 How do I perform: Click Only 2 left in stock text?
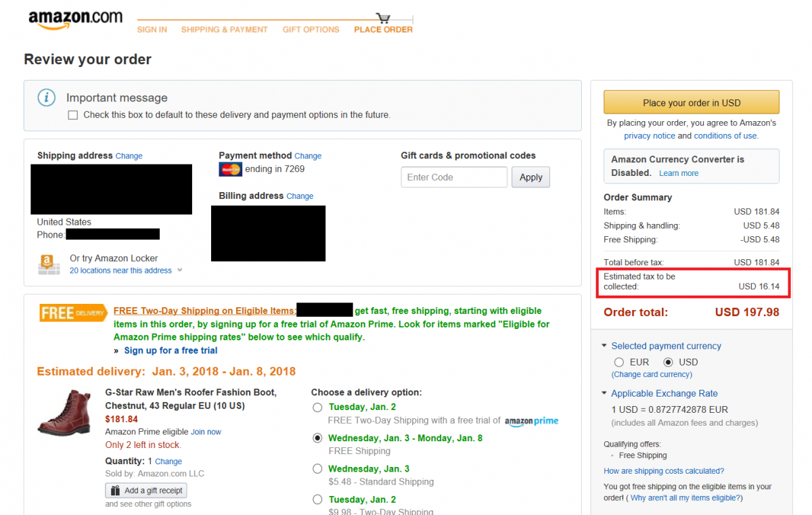[x=143, y=445]
